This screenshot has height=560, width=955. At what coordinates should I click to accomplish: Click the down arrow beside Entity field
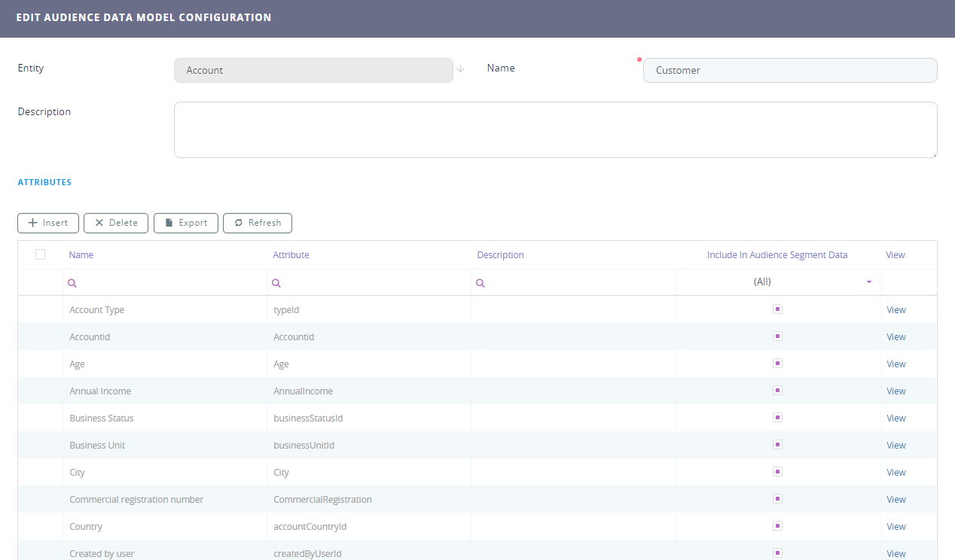click(460, 69)
